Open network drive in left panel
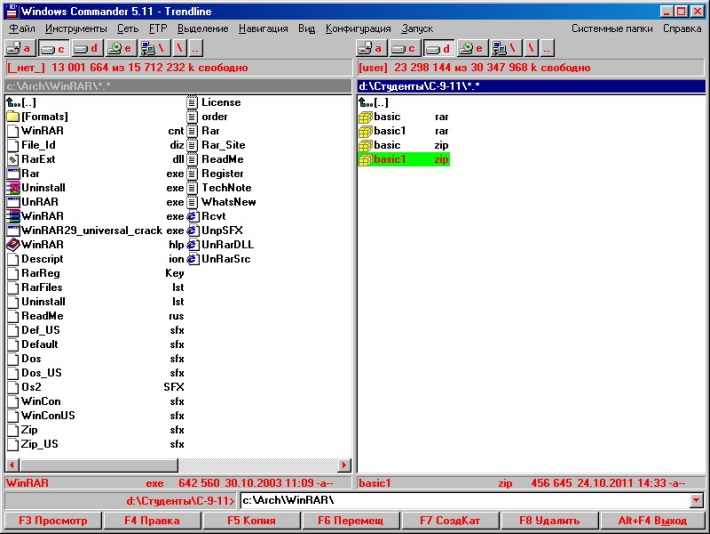 154,48
